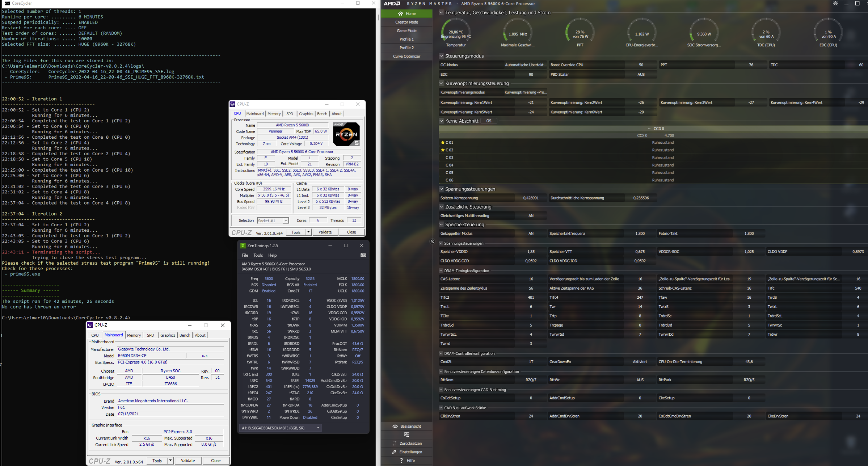868x466 pixels.
Task: Click the "Boost Override CPU" value 50
Action: click(x=641, y=65)
